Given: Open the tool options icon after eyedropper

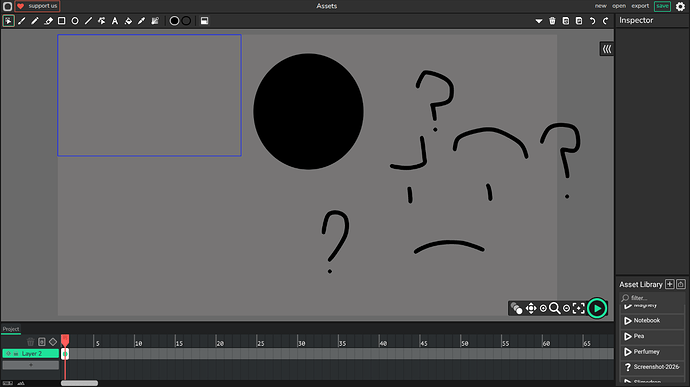Looking at the screenshot, I should (155, 21).
